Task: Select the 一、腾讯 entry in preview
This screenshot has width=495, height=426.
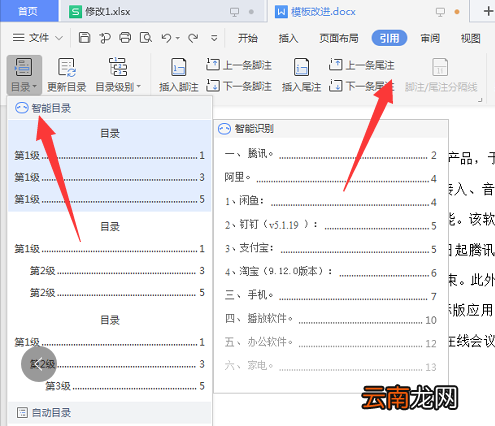Action: pyautogui.click(x=330, y=155)
